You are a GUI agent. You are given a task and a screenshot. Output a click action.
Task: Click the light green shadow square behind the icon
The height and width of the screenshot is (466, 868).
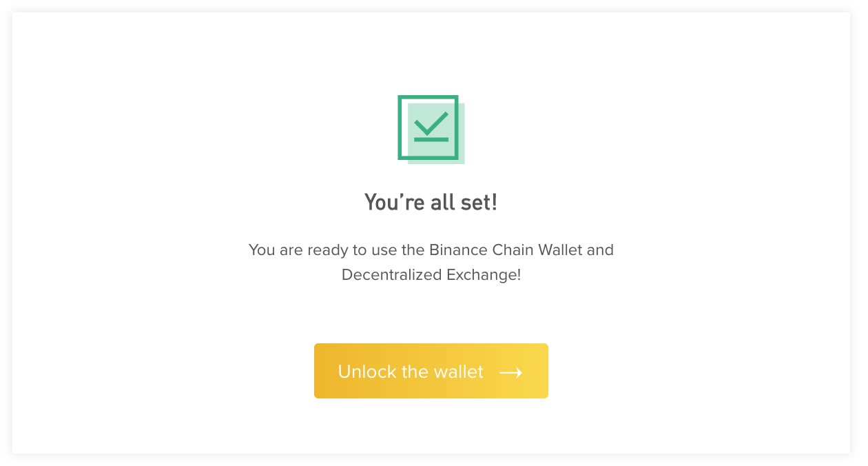pos(461,160)
